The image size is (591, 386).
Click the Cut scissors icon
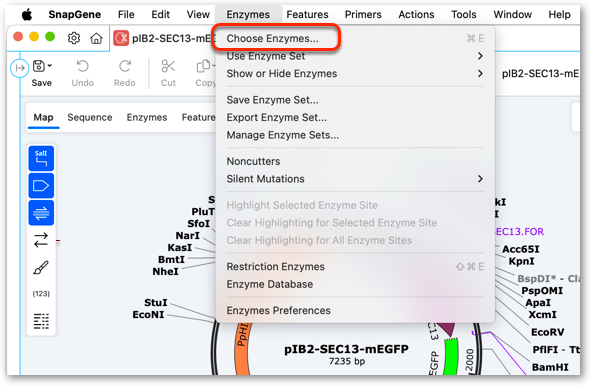(x=168, y=73)
